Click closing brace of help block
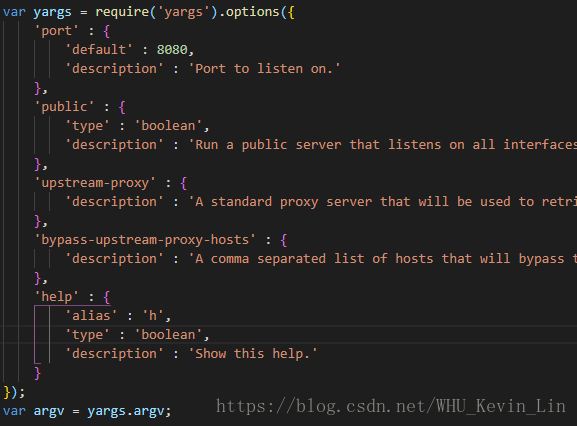 37,373
